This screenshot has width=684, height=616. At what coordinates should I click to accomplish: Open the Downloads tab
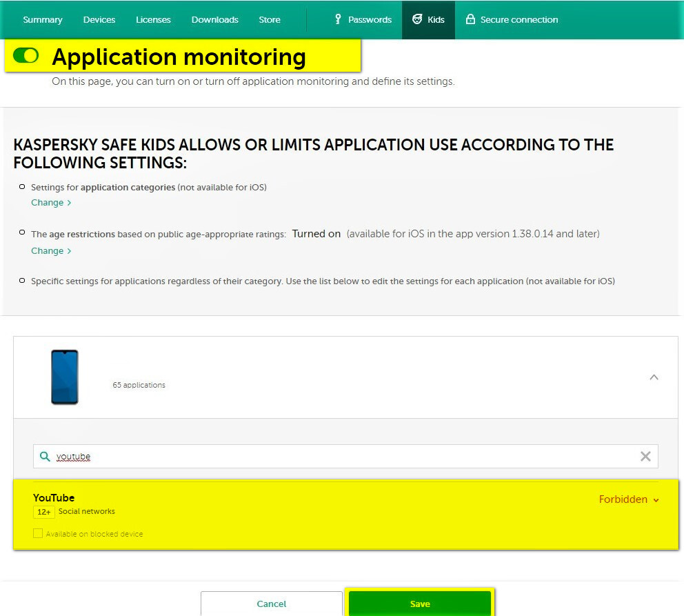tap(214, 20)
